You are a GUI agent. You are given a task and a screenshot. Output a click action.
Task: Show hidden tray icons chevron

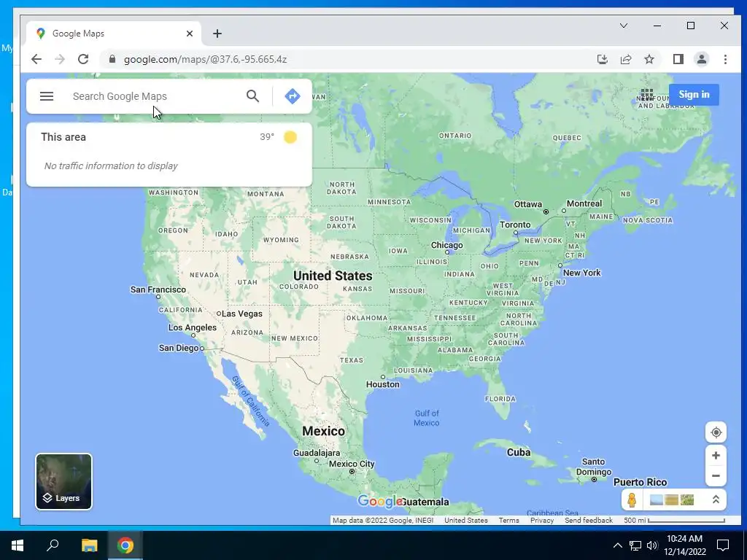617,545
